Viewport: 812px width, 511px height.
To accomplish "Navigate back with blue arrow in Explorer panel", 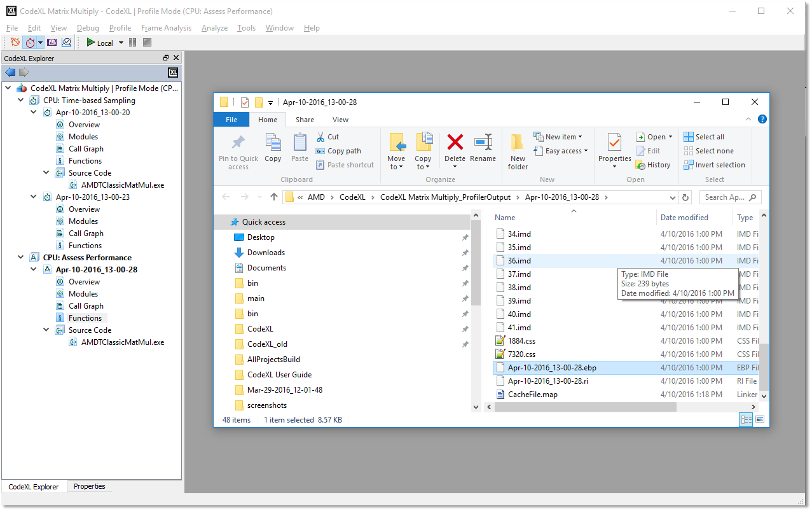I will pos(10,72).
